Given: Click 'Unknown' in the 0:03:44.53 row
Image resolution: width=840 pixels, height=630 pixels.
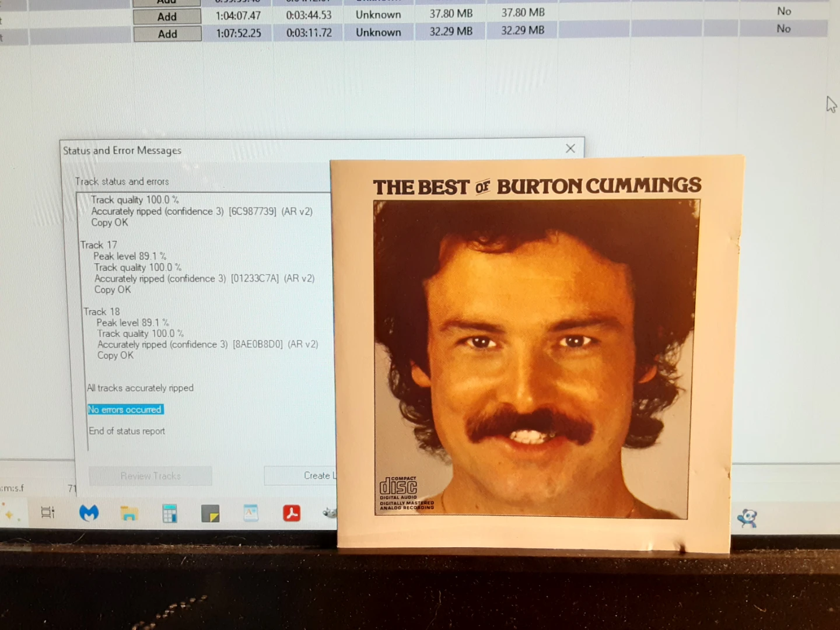Looking at the screenshot, I should 379,15.
